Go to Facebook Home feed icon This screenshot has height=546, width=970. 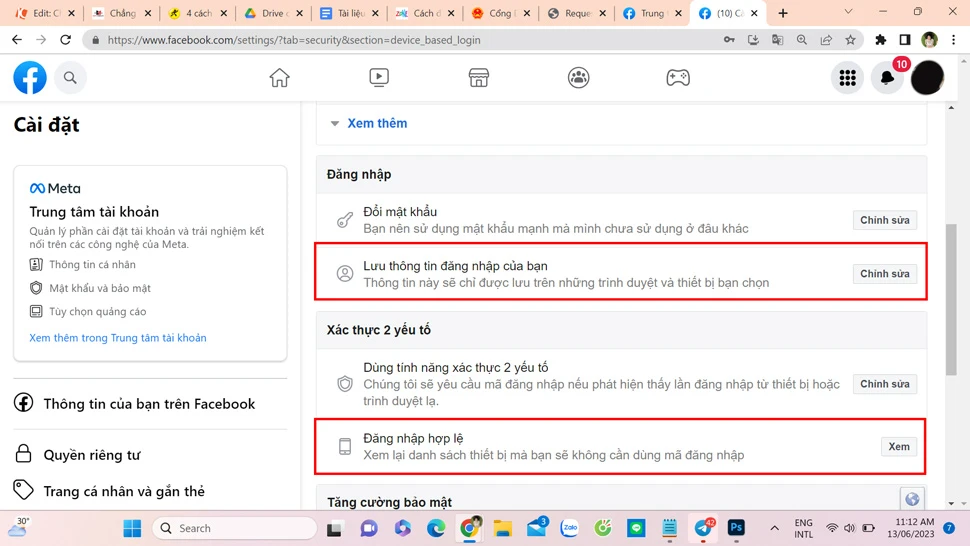pos(280,78)
